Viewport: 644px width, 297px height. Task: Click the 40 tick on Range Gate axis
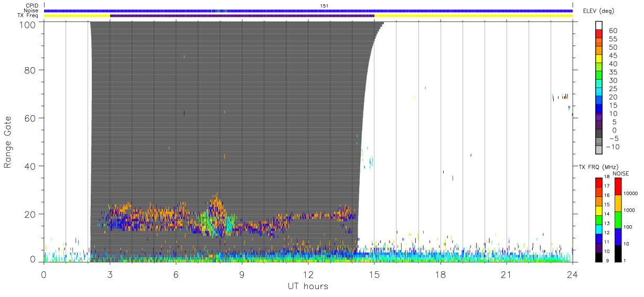click(x=30, y=166)
